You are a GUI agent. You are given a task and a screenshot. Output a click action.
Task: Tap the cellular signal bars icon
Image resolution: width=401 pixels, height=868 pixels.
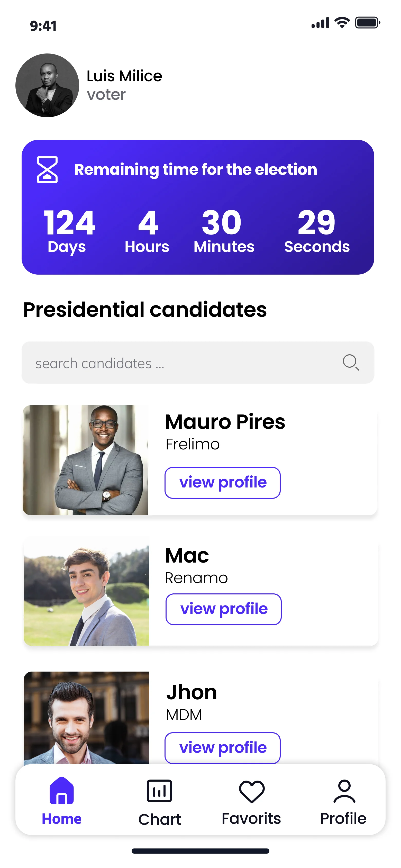coord(320,23)
